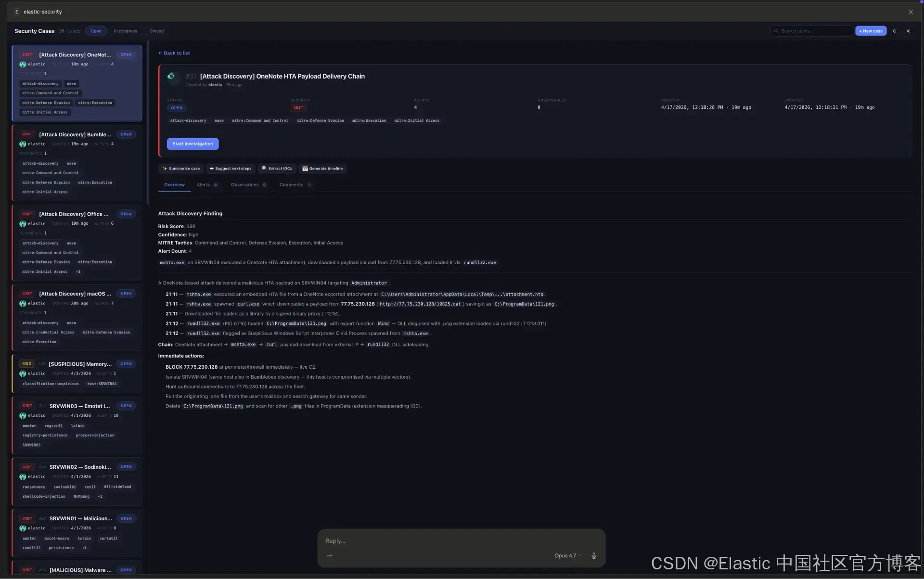Image resolution: width=924 pixels, height=579 pixels.
Task: Click the arrow Suggest next steps button
Action: pos(231,168)
